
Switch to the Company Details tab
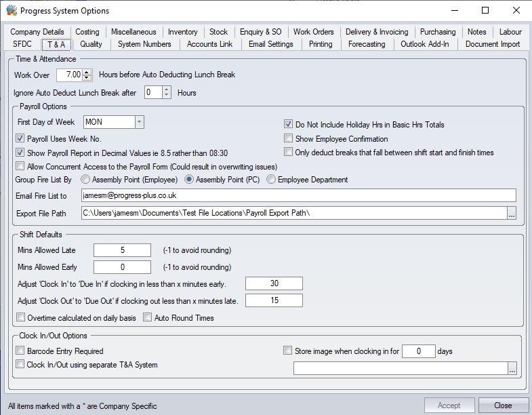click(x=37, y=32)
